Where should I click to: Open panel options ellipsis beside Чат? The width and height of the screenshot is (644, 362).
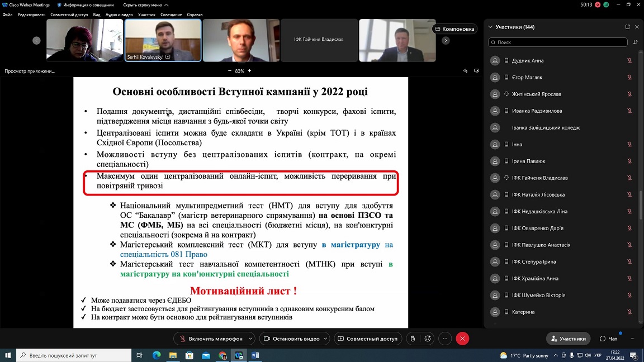pyautogui.click(x=632, y=339)
